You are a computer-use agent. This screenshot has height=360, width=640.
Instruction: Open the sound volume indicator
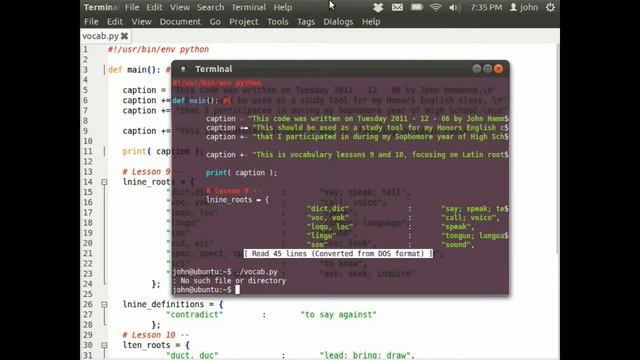tap(454, 7)
